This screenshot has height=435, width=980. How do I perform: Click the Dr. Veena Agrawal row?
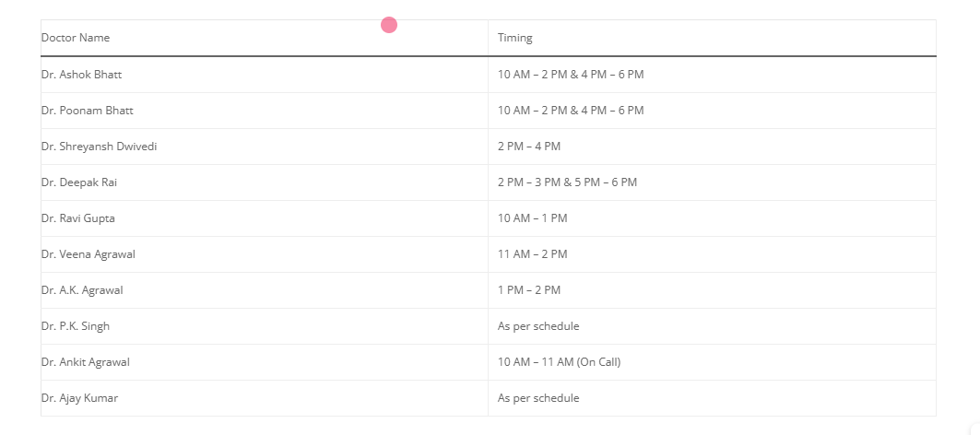pos(88,253)
